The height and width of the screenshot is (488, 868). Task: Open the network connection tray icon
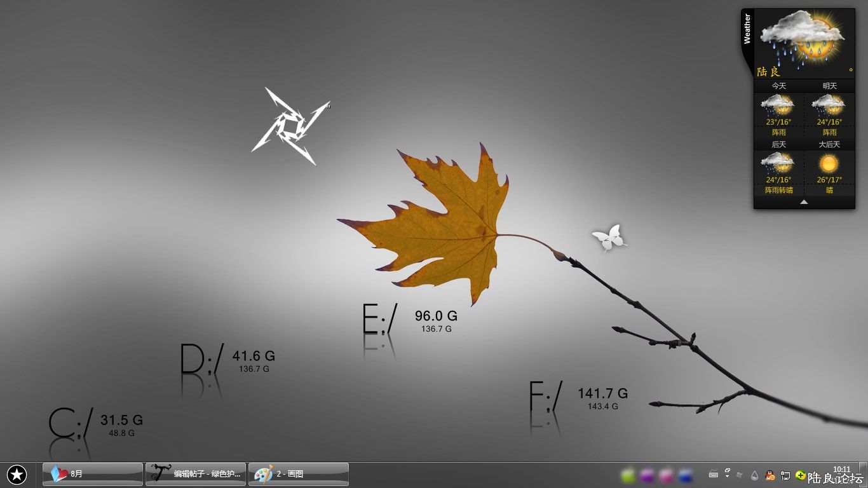tap(785, 475)
